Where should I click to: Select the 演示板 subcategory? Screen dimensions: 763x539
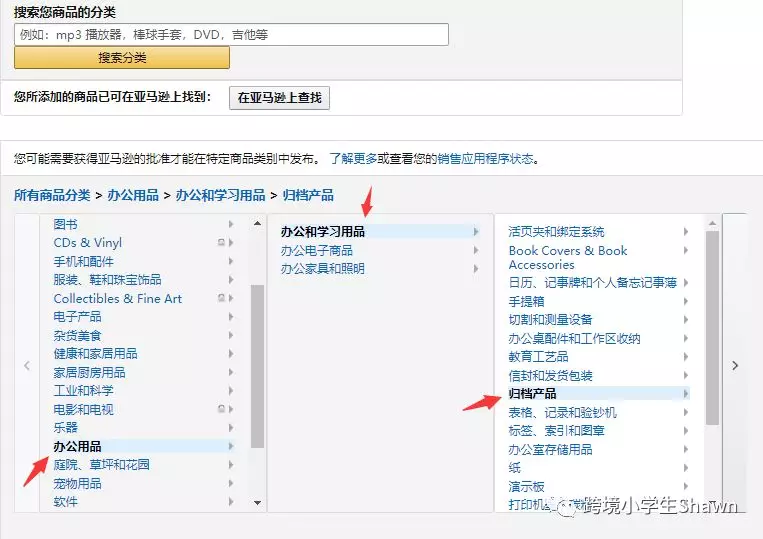527,486
